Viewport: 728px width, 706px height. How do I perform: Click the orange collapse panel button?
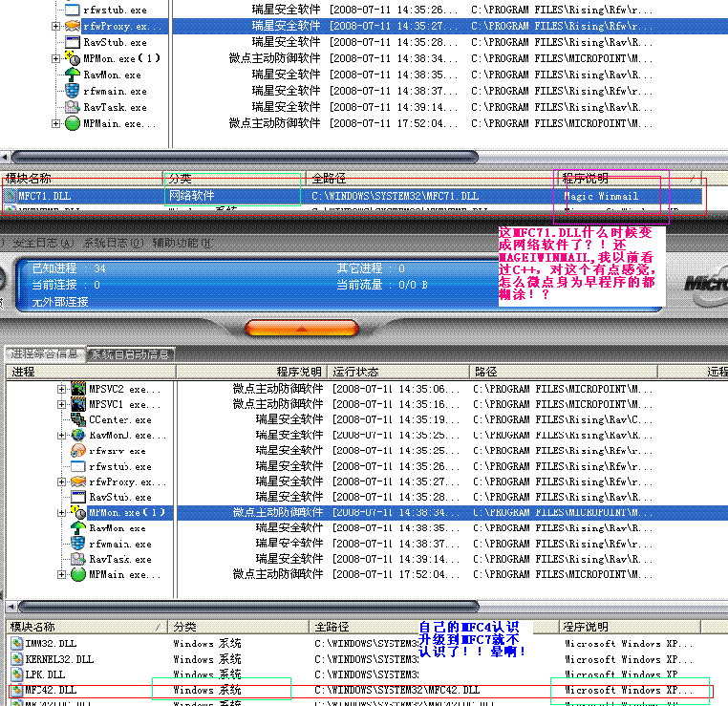tap(301, 328)
